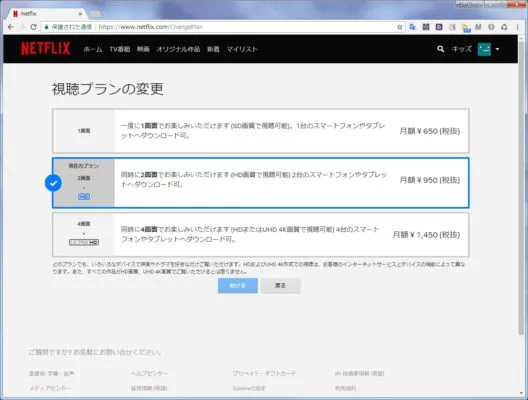The image size is (528, 400).
Task: Click the RSS feed extension icon with badge
Action: [466, 28]
